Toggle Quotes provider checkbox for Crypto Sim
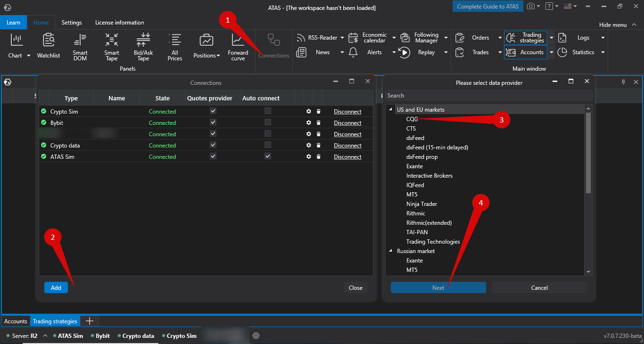The image size is (644, 344). 213,111
